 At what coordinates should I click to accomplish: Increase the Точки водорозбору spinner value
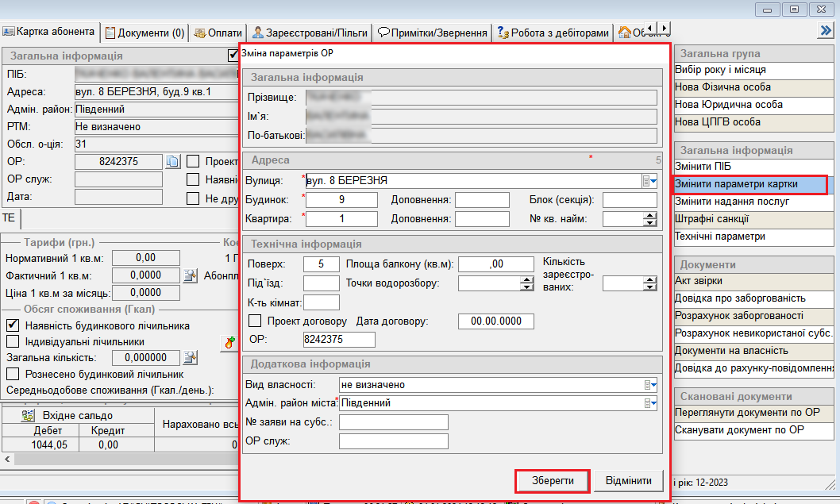pyautogui.click(x=526, y=279)
